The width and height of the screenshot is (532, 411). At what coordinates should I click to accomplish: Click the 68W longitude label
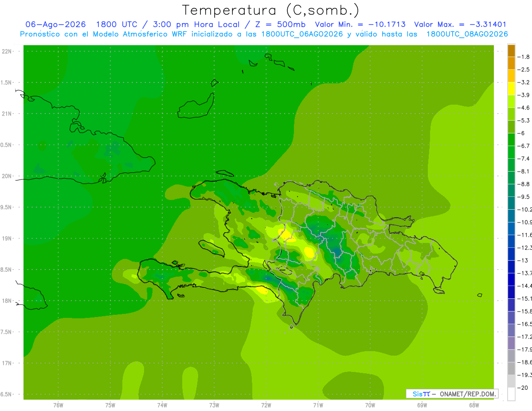tap(474, 406)
